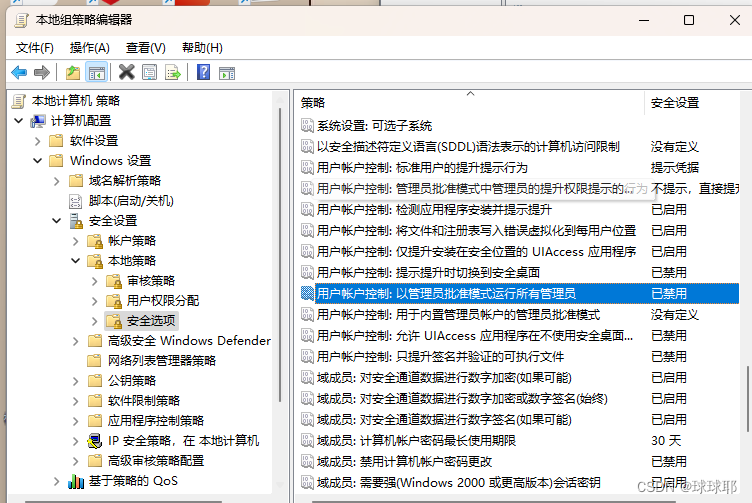Click the 安全设置 node icon
This screenshot has width=752, height=503.
tap(76, 221)
